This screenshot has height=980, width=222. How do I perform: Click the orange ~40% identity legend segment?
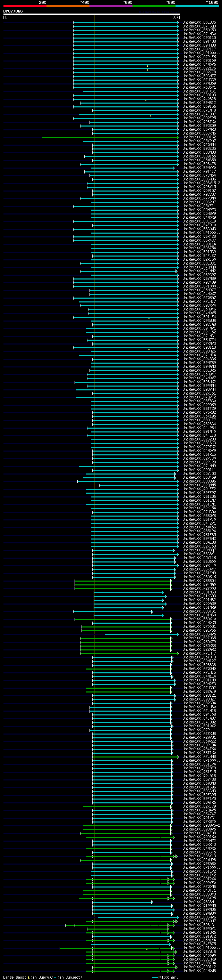coord(68,7)
